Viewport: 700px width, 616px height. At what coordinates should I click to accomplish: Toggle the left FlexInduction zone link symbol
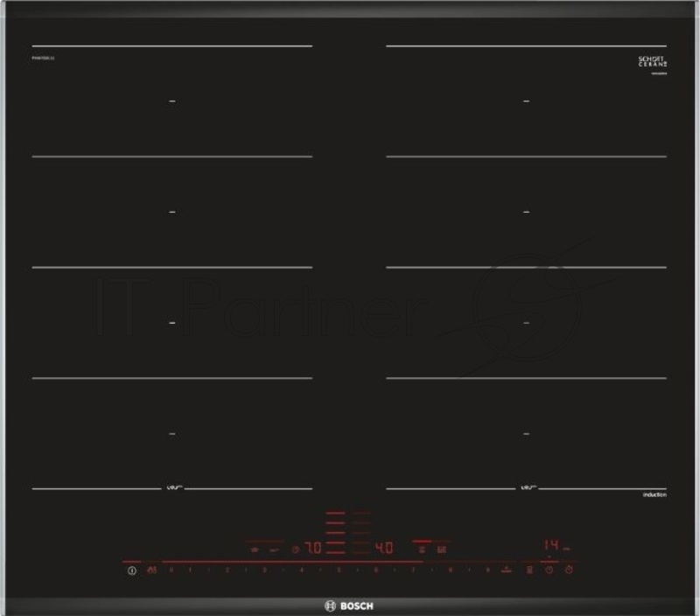pos(173,487)
